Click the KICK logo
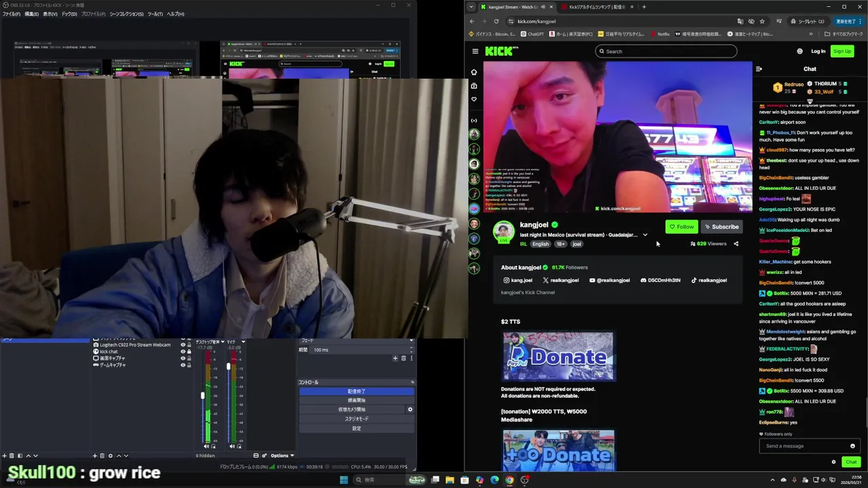Viewport: 868px width, 488px height. point(500,51)
